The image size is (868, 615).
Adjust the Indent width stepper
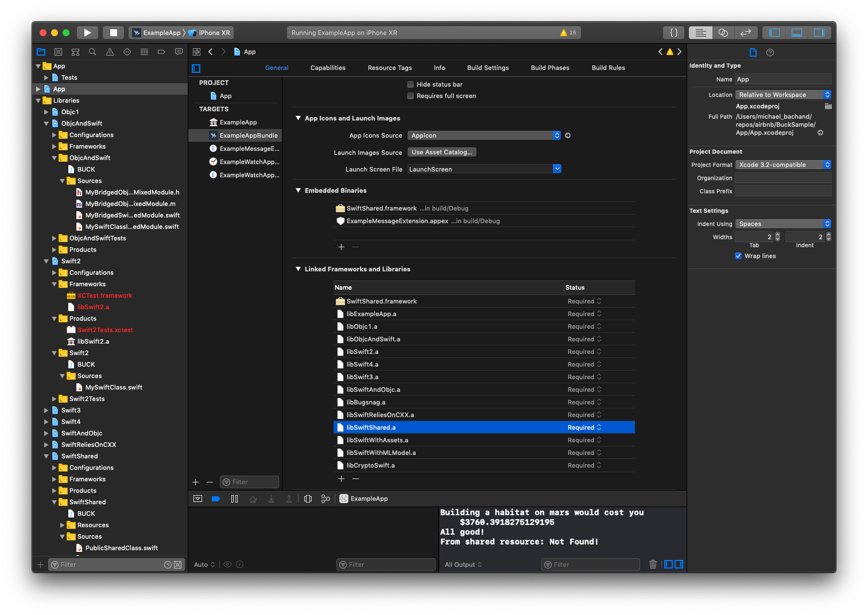coord(828,236)
